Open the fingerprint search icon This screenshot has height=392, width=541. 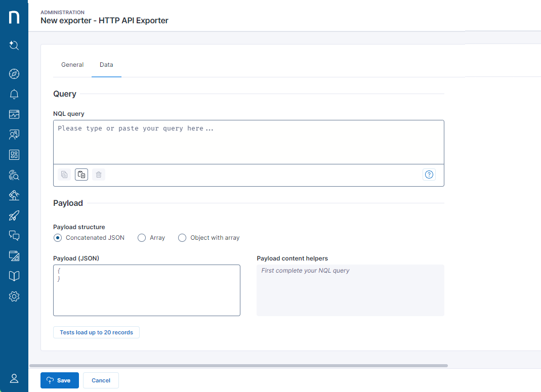[x=14, y=175]
